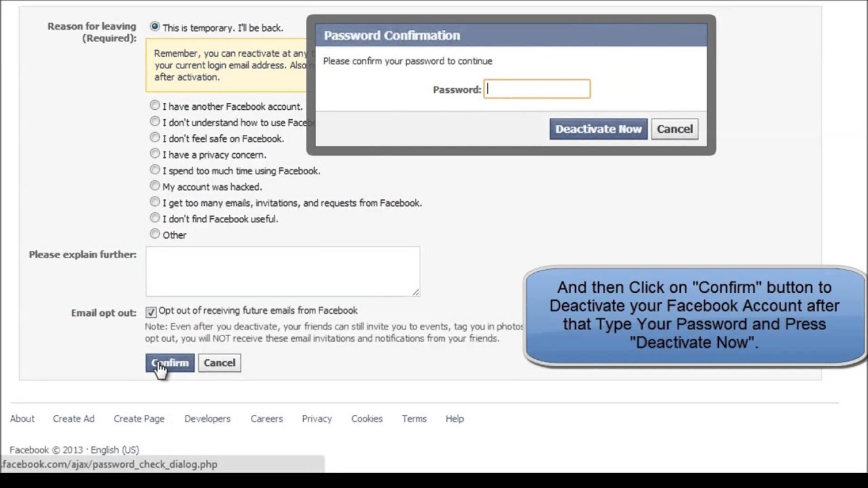Select 'My account was hacked' option
868x488 pixels.
click(x=155, y=186)
